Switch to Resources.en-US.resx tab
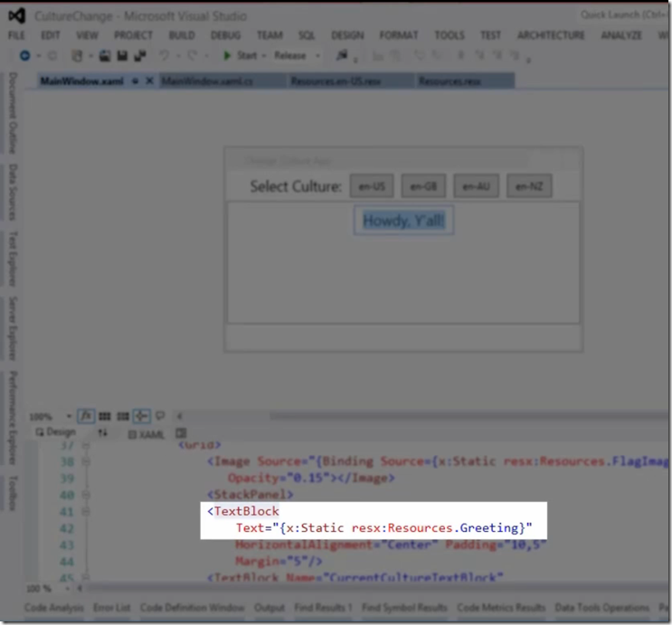Image resolution: width=672 pixels, height=625 pixels. pyautogui.click(x=351, y=81)
